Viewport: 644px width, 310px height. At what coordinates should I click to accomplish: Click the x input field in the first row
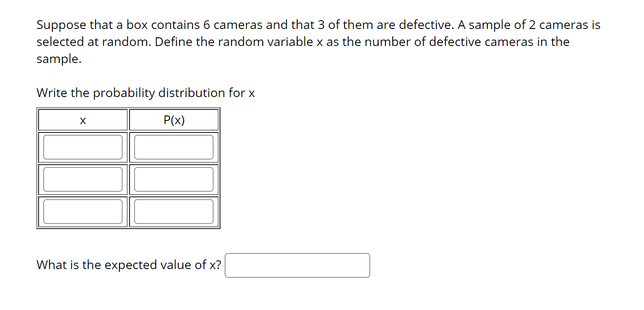point(82,147)
